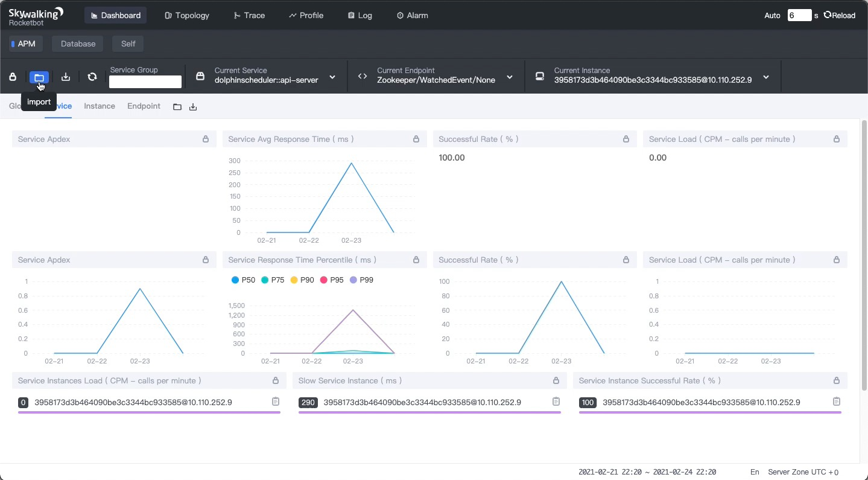Click the Service Group input field
The height and width of the screenshot is (480, 868).
coord(145,82)
